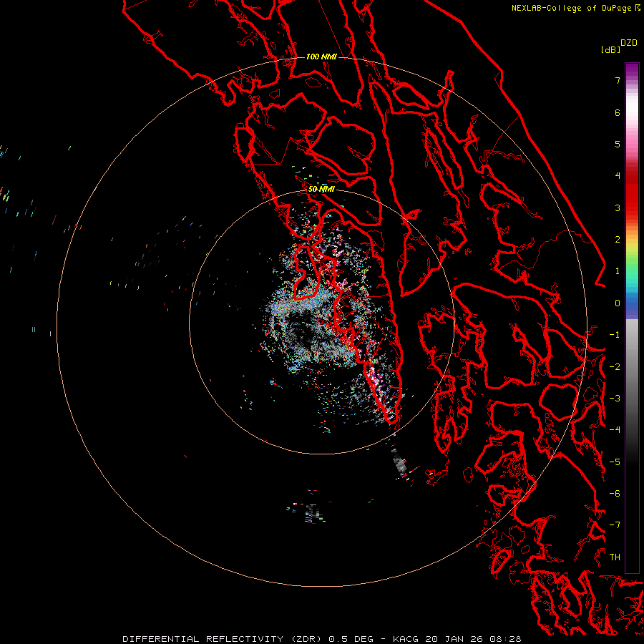Viewport: 644px width, 644px height.
Task: Click the -2 label on the color scale
Action: point(615,367)
